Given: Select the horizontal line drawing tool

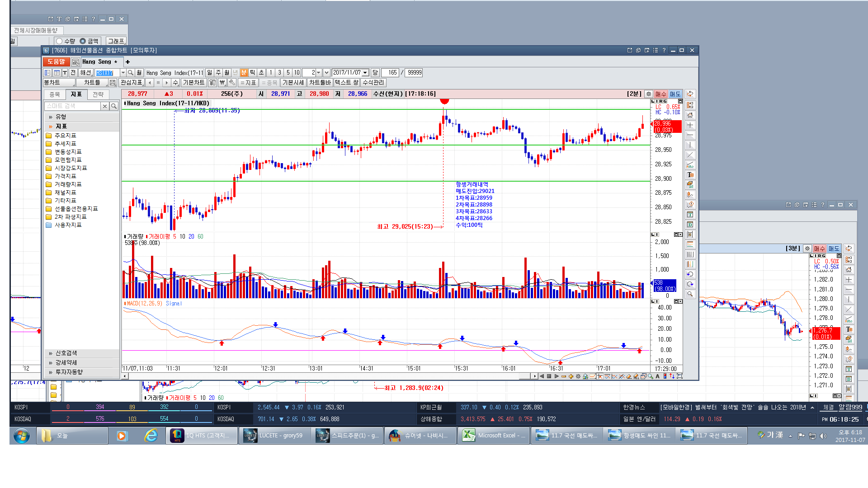Looking at the screenshot, I should click(x=690, y=135).
